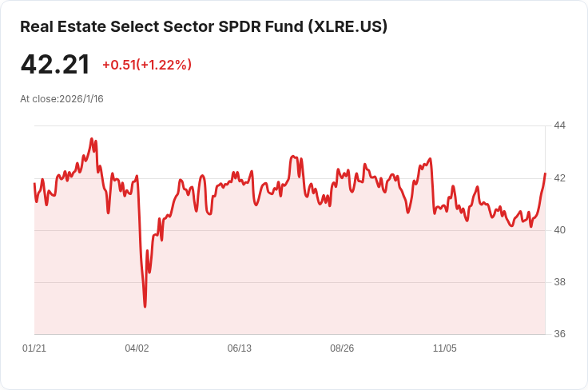Click the 38 price axis label
588x390 pixels.
pos(559,282)
